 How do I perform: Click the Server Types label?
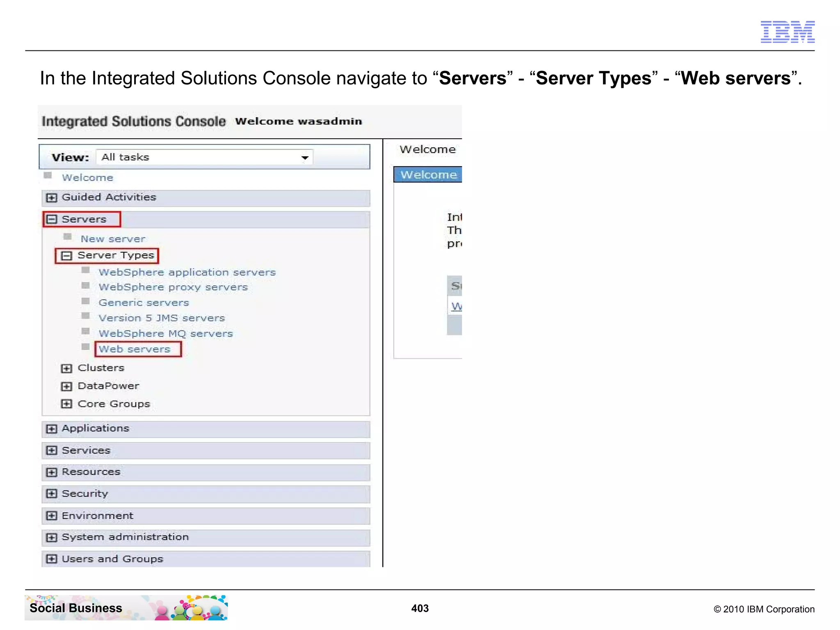tap(116, 256)
